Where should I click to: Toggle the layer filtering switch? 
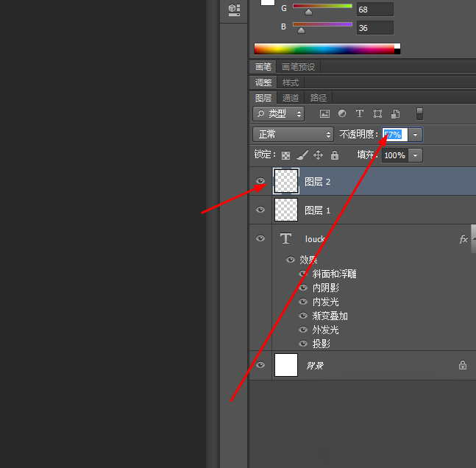tap(419, 114)
